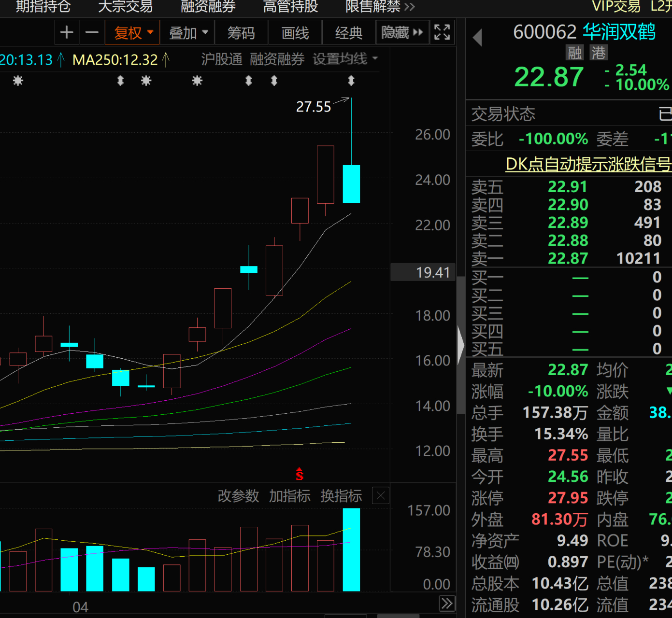Click the 流通股 value 10.26亿
The height and width of the screenshot is (618, 672).
560,604
